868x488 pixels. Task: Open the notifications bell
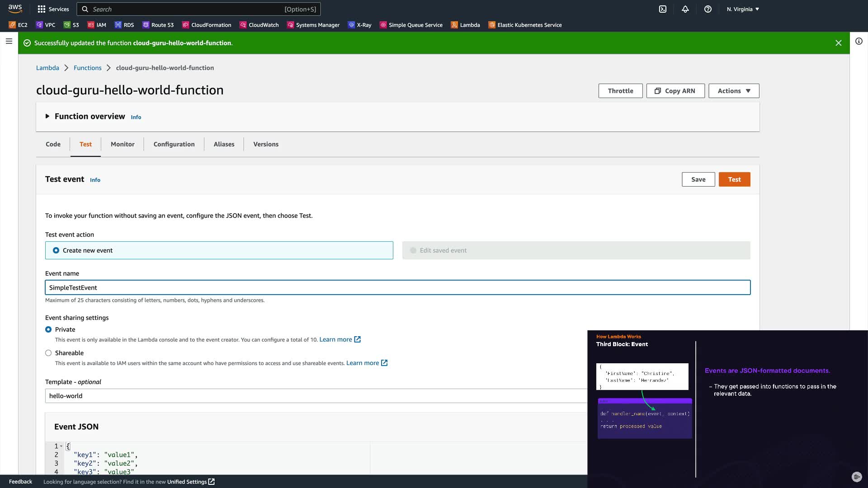tap(685, 9)
